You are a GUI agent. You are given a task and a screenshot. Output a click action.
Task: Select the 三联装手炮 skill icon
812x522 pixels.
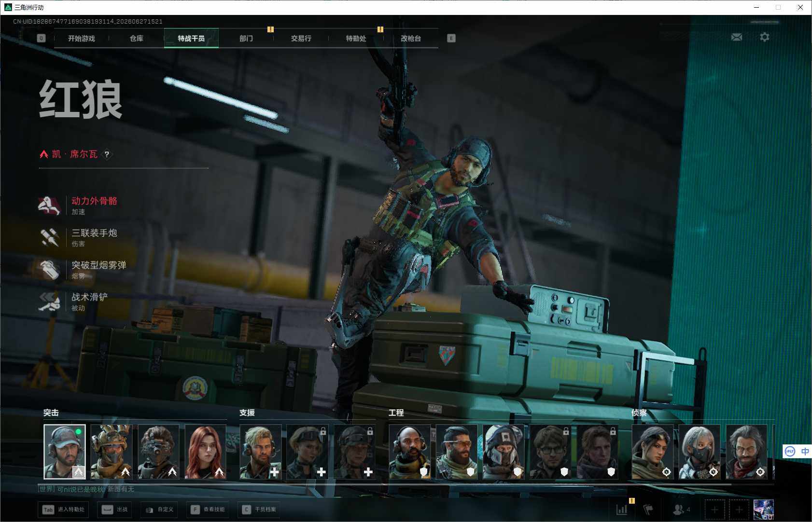point(49,237)
